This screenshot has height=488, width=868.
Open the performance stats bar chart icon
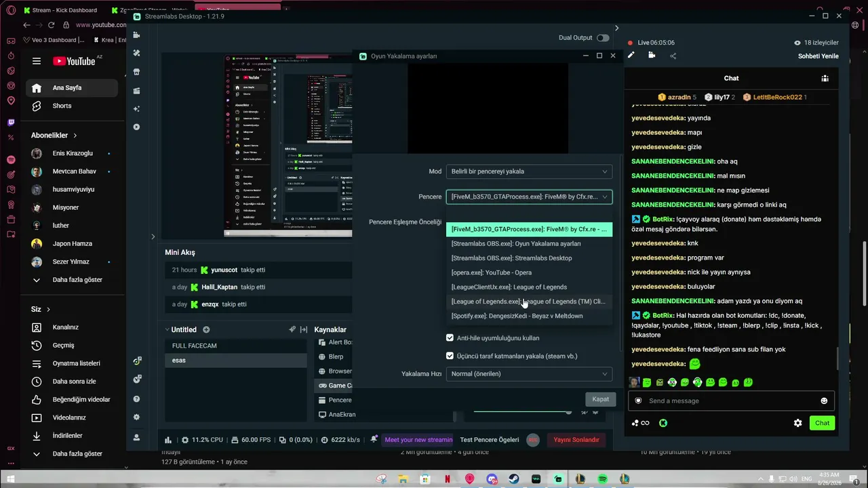(x=168, y=440)
